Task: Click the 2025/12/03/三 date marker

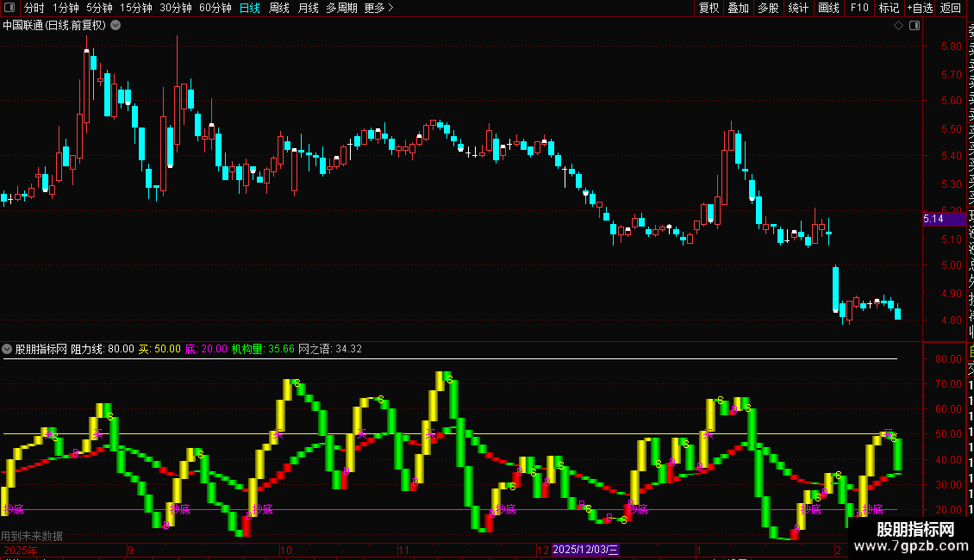Action: point(585,550)
